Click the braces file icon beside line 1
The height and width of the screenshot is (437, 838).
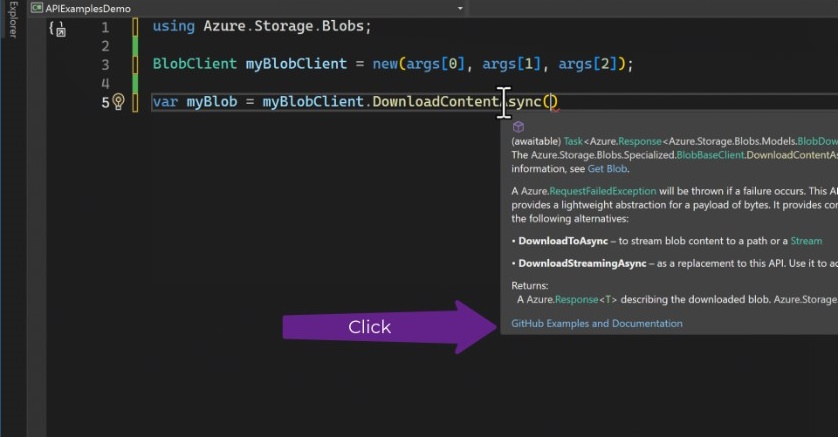[x=57, y=28]
